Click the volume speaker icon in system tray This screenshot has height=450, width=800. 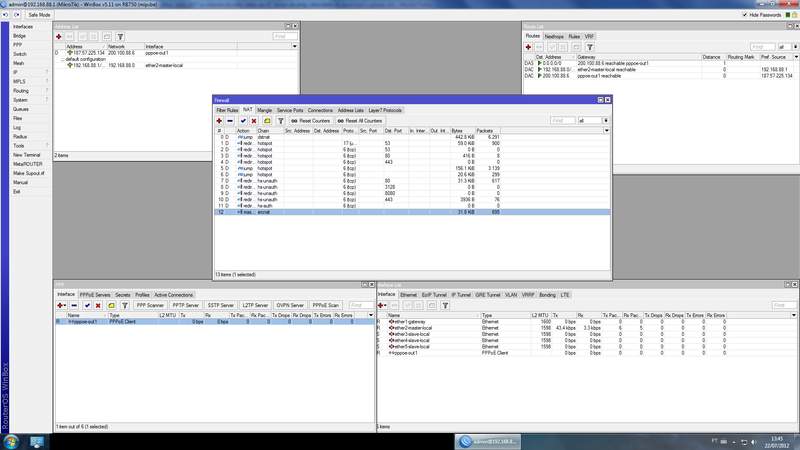click(x=754, y=442)
